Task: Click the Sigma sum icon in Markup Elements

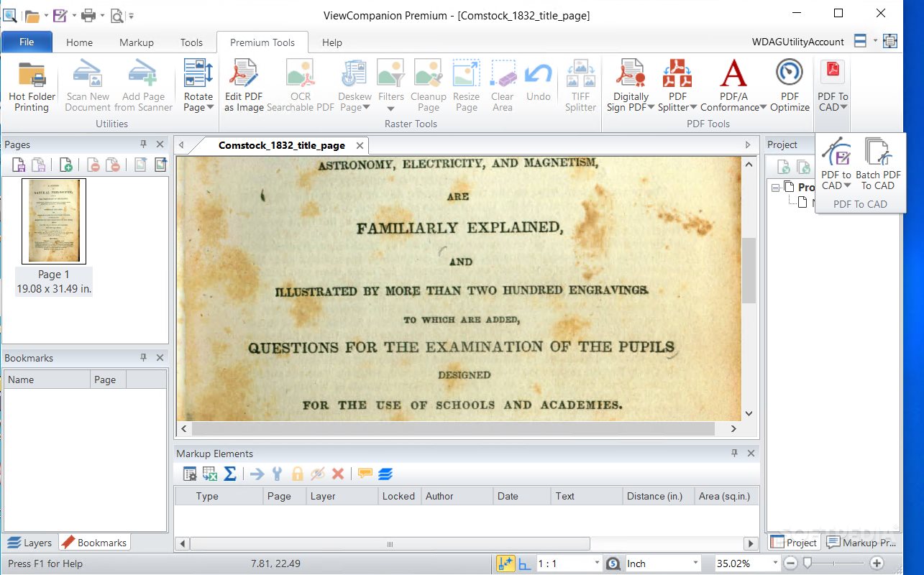Action: pyautogui.click(x=230, y=474)
